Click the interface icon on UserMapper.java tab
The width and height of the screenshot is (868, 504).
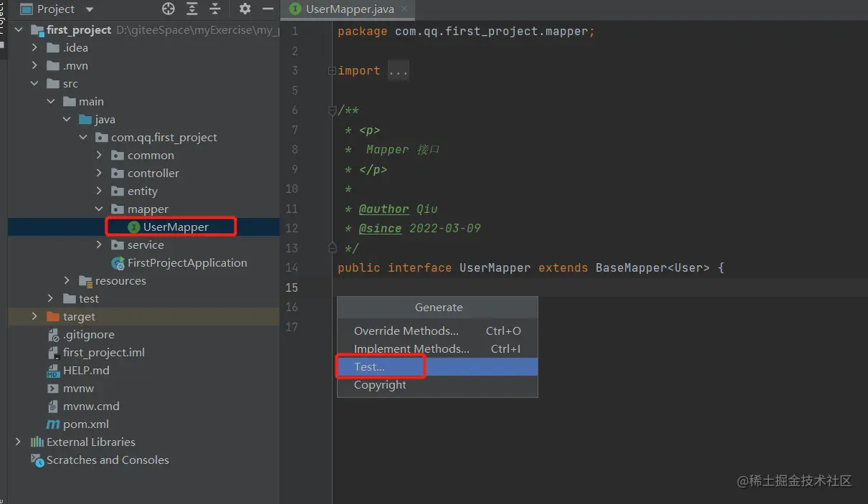click(x=295, y=9)
